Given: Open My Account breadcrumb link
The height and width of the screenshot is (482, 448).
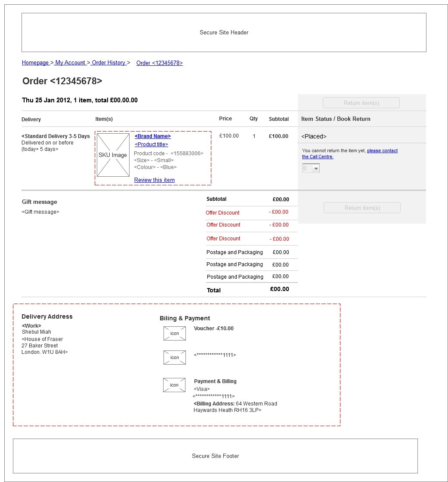Looking at the screenshot, I should 70,63.
